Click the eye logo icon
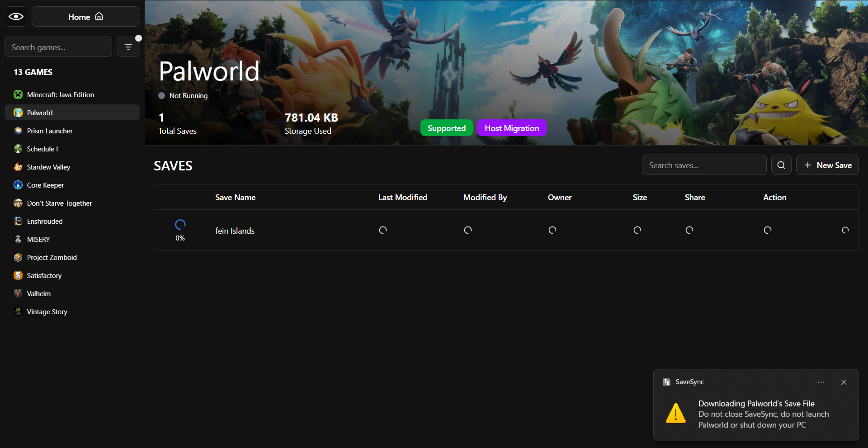Viewport: 868px width, 448px height. 16,17
